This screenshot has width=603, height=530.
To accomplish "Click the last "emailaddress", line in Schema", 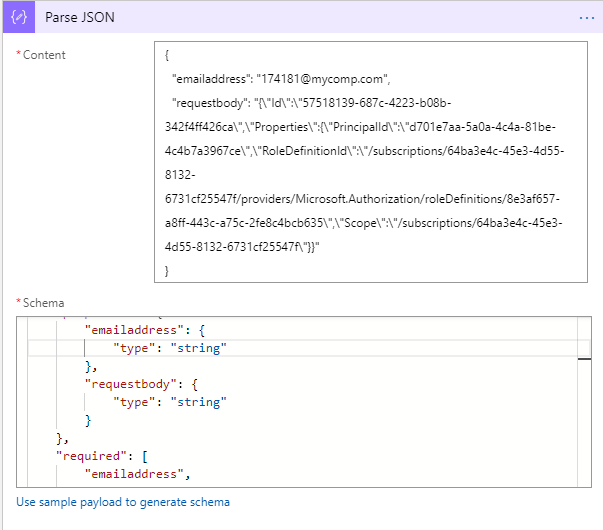I will click(137, 474).
